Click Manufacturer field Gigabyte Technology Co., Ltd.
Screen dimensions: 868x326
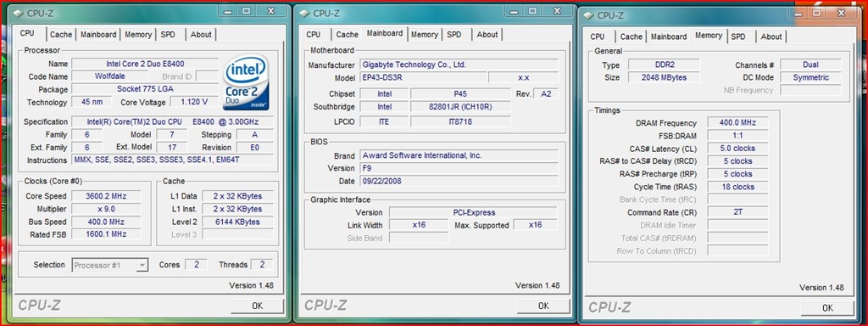459,65
